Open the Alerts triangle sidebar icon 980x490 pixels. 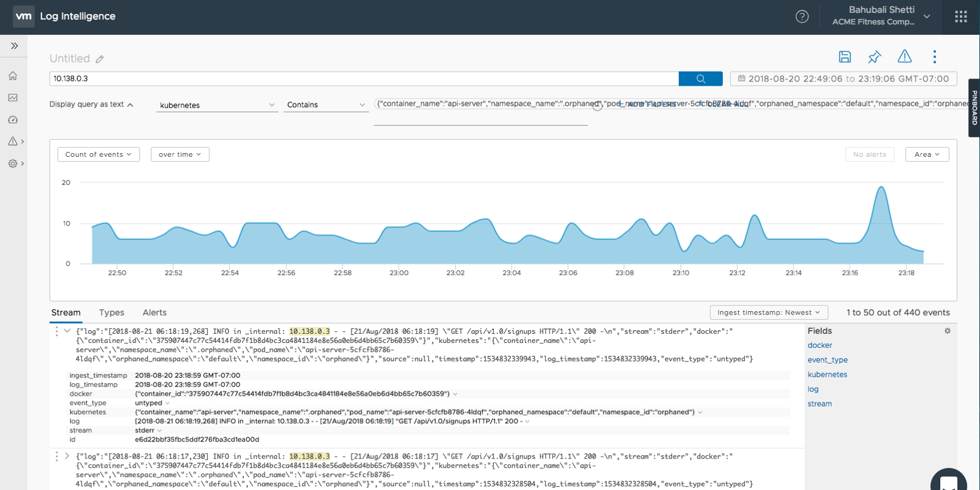point(13,141)
